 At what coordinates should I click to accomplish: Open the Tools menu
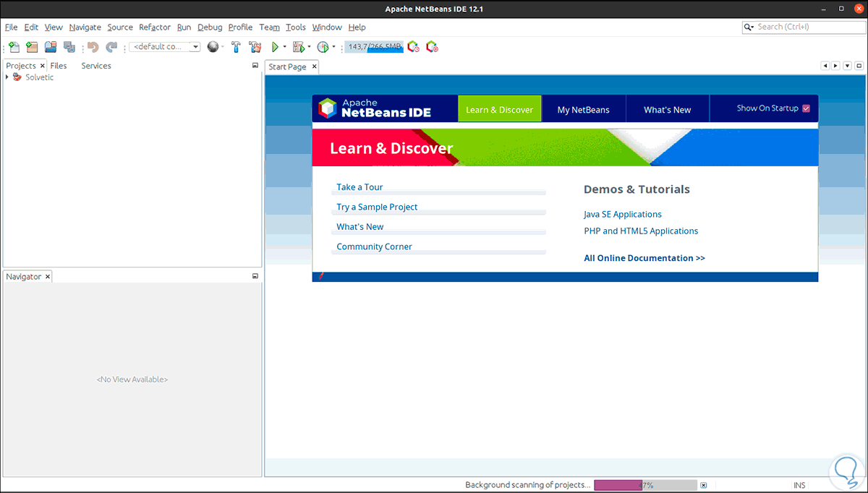coord(296,27)
